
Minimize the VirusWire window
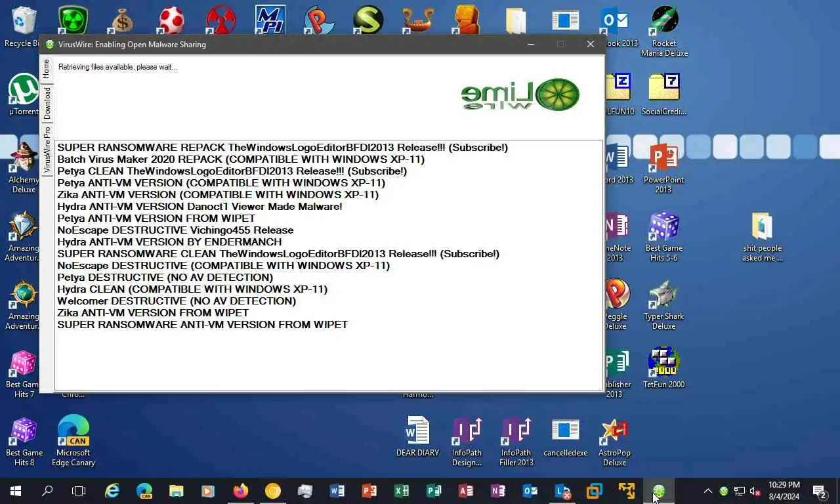click(x=530, y=44)
